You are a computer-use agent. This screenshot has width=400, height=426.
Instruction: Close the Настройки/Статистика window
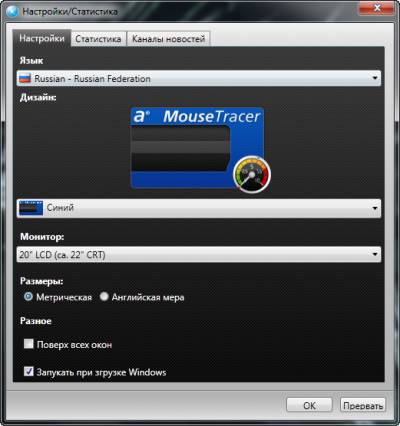coord(377,8)
